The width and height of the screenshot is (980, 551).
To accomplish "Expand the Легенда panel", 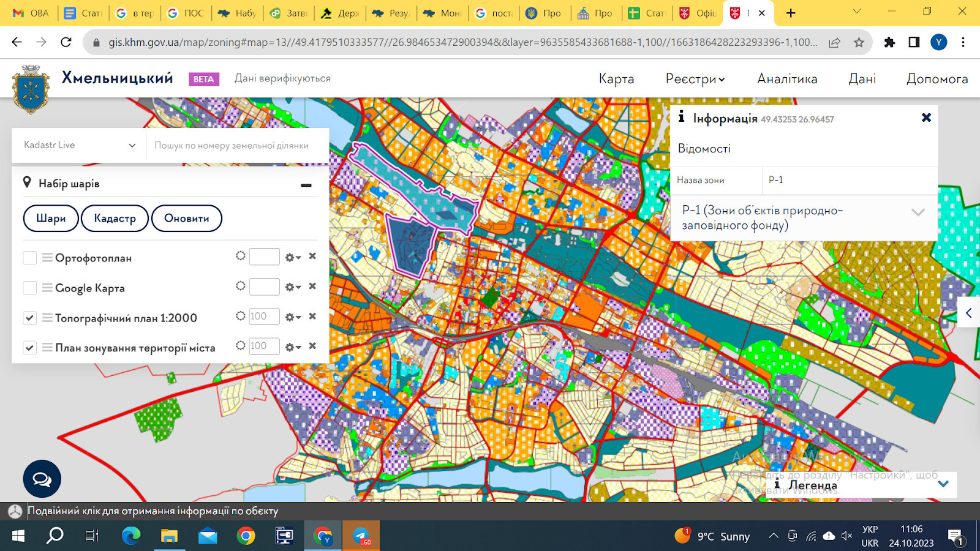I will pyautogui.click(x=943, y=484).
